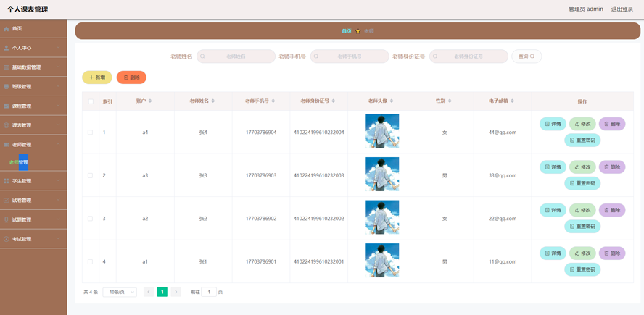The width and height of the screenshot is (644, 315).
Task: Click the person icon beside 个人中心
Action: (x=7, y=49)
